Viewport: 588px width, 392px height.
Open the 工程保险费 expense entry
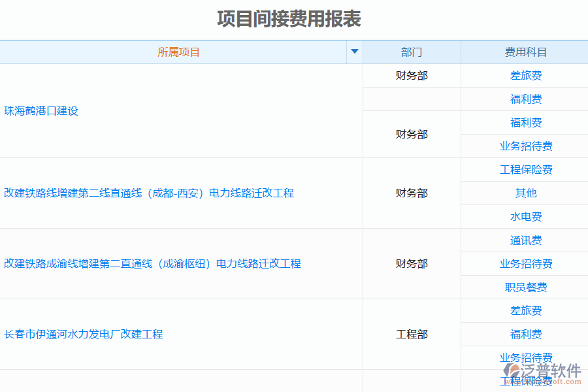point(526,169)
